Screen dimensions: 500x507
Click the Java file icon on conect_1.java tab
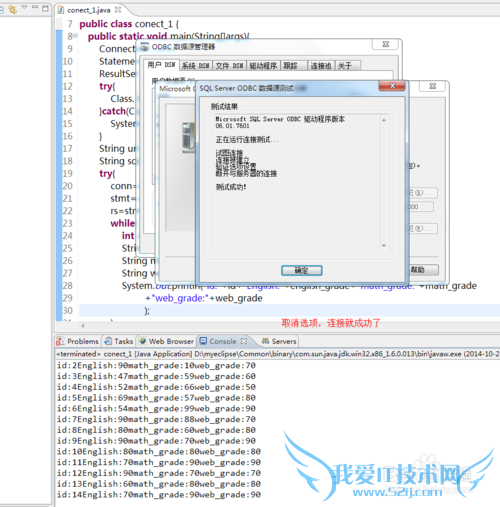(x=61, y=10)
